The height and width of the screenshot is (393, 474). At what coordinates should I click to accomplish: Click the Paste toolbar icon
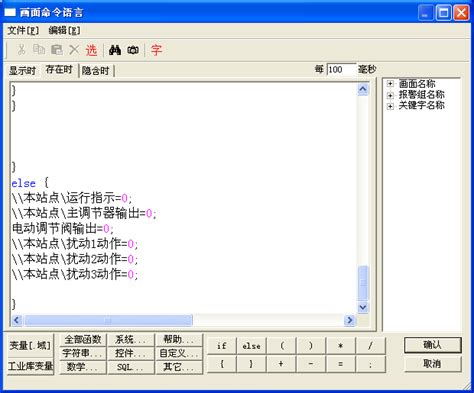pyautogui.click(x=57, y=50)
